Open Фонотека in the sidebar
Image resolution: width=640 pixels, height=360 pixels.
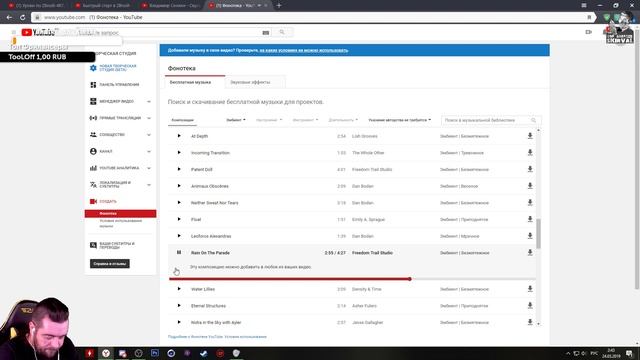(x=120, y=213)
